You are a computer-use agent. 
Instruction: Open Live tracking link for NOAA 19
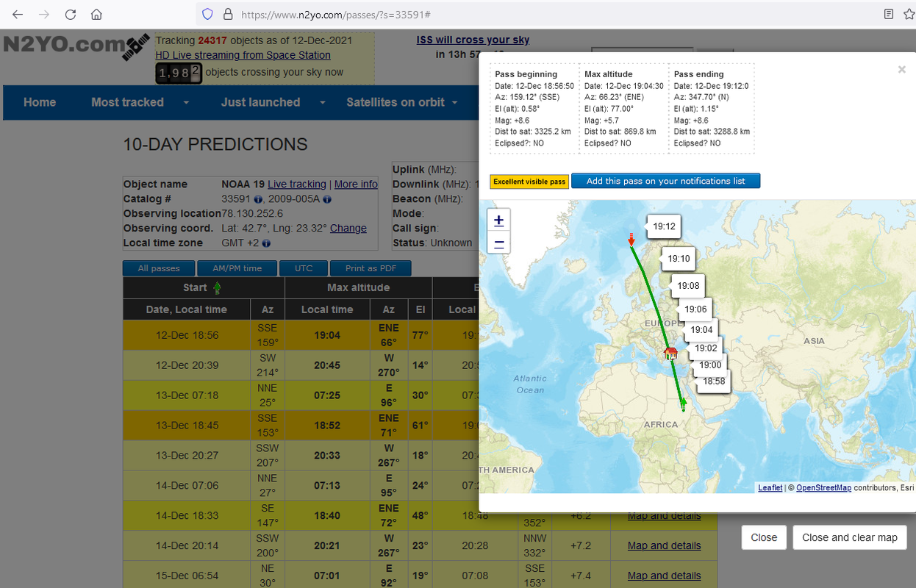tap(297, 184)
